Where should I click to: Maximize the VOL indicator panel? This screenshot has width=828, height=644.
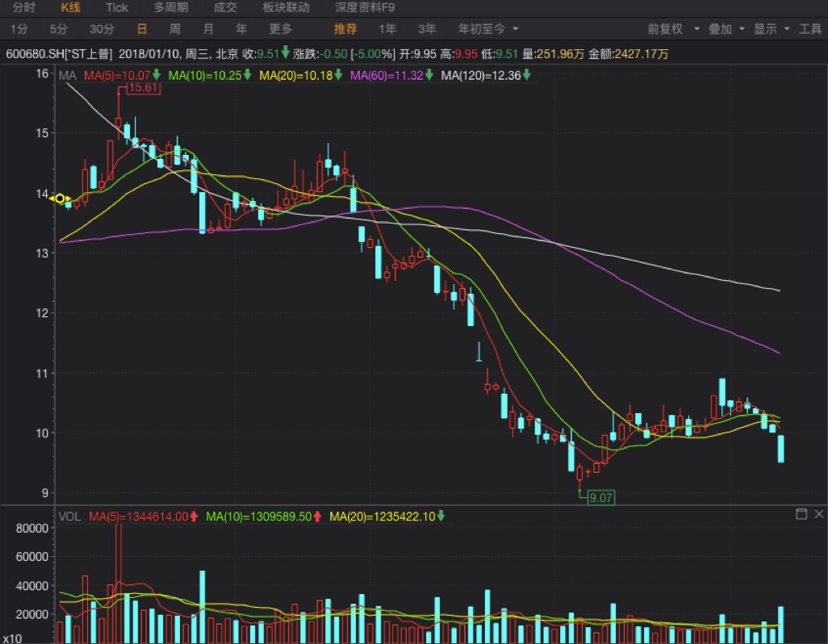click(801, 514)
